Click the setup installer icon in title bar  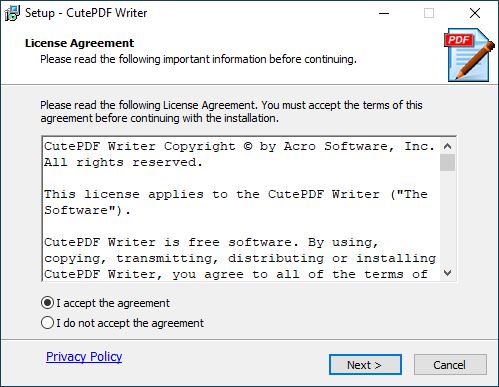pyautogui.click(x=12, y=13)
